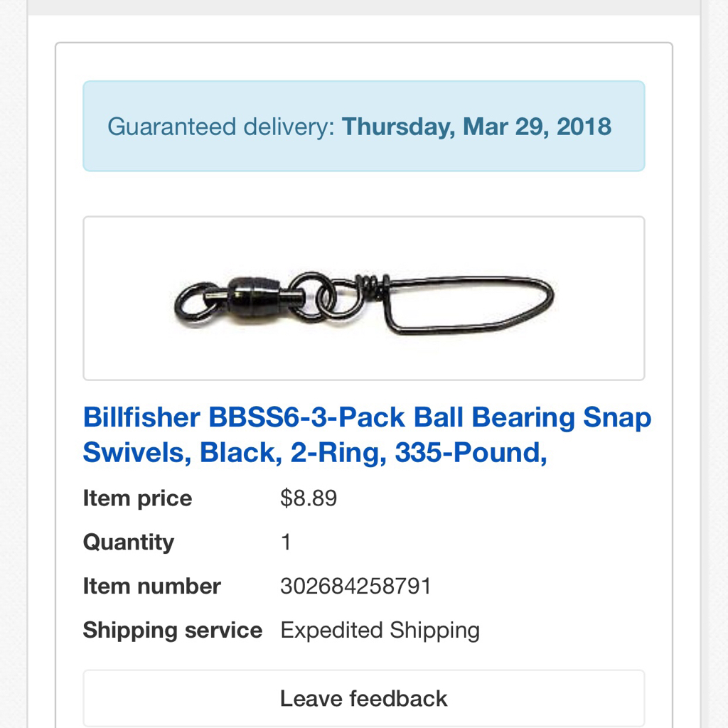This screenshot has height=728, width=728.
Task: Select the "Expedited Shipping" value
Action: tap(380, 631)
